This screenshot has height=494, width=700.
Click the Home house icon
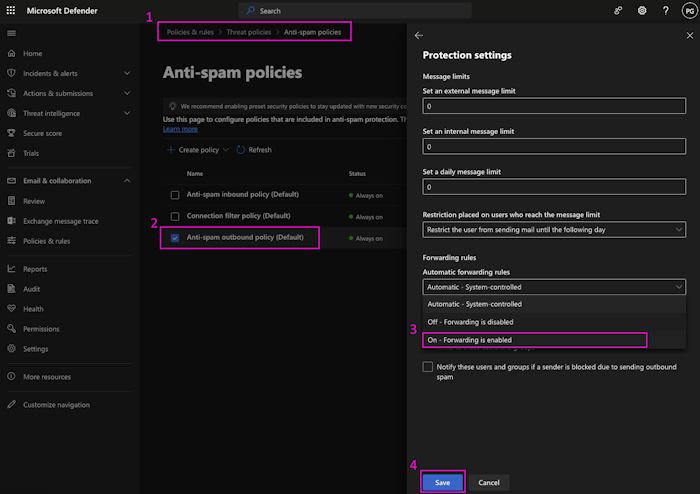coord(12,53)
